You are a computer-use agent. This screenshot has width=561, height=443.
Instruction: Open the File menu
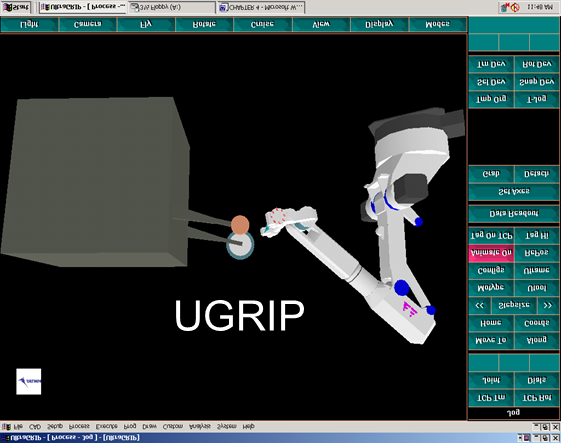pos(18,427)
